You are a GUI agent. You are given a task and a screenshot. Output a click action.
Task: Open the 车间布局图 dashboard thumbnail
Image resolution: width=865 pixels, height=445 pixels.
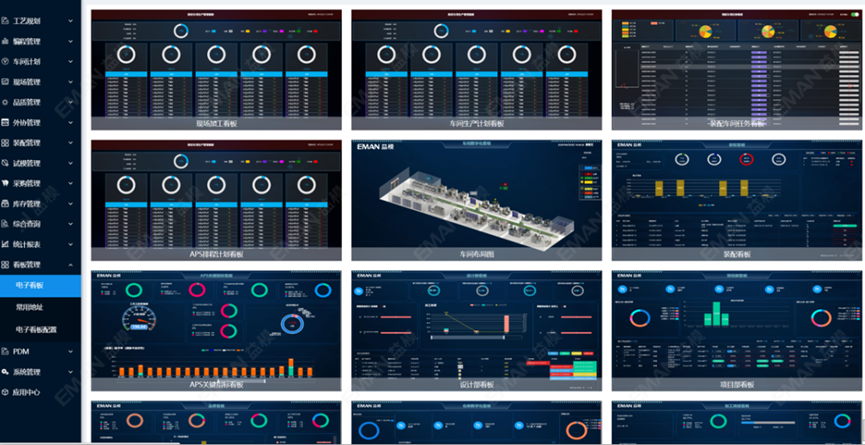(x=477, y=197)
